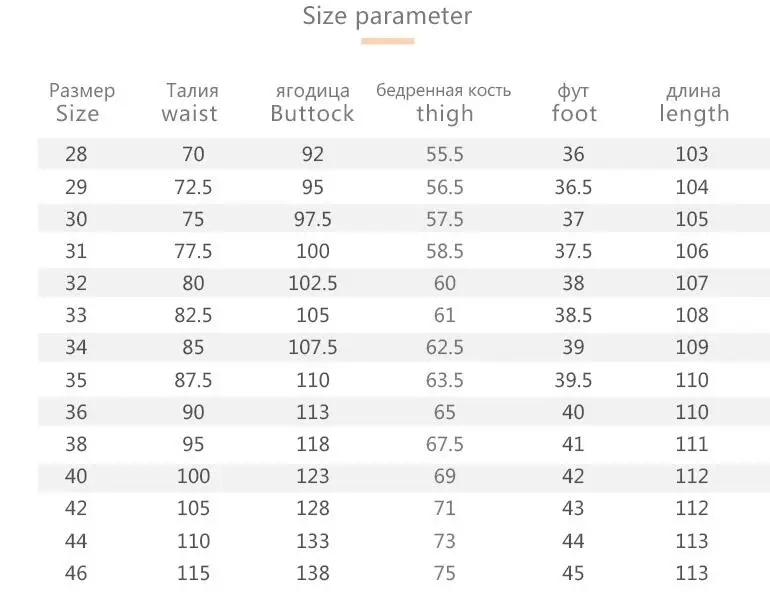Click size 44 row label
This screenshot has height=599, width=770.
pos(76,541)
